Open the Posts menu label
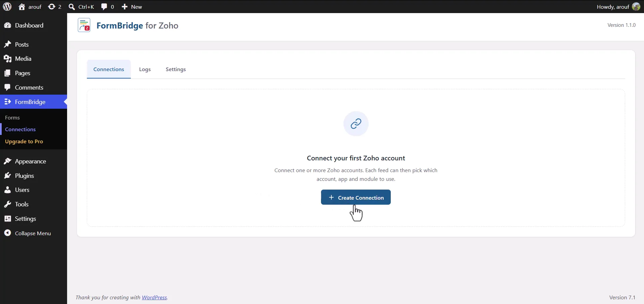This screenshot has width=644, height=304. [22, 45]
